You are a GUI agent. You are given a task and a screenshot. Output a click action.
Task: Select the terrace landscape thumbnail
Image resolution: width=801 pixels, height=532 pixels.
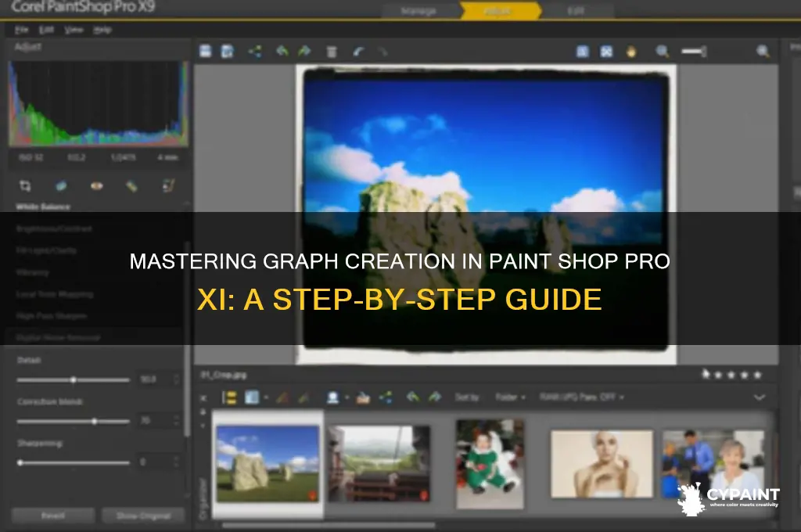(379, 463)
